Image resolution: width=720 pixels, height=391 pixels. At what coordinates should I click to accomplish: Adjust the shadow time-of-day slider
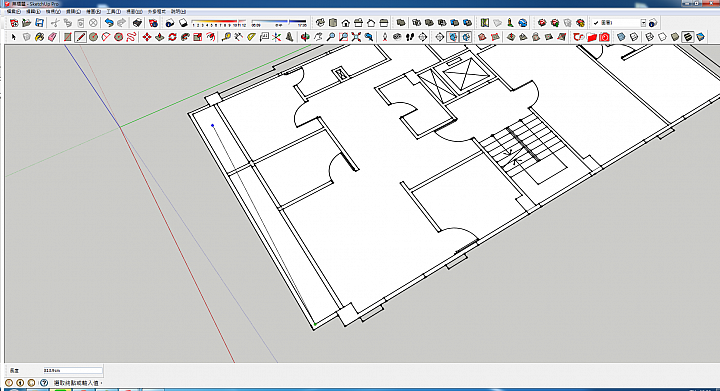279,22
